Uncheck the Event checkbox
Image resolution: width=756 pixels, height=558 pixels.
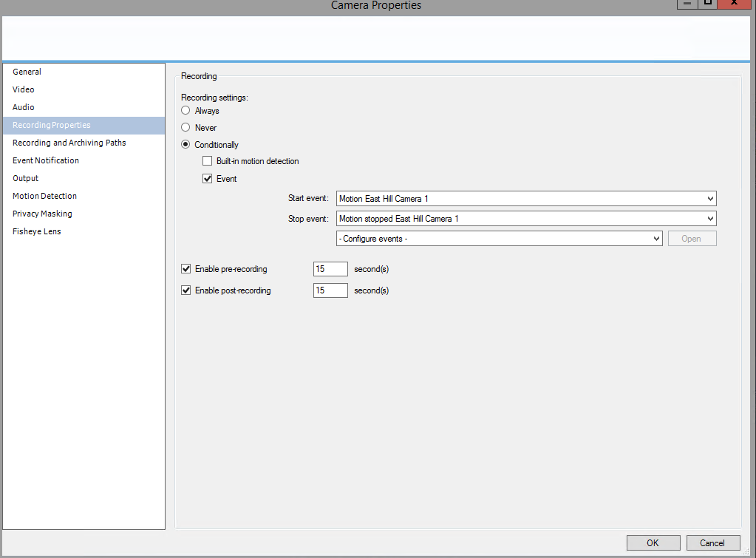(x=208, y=179)
